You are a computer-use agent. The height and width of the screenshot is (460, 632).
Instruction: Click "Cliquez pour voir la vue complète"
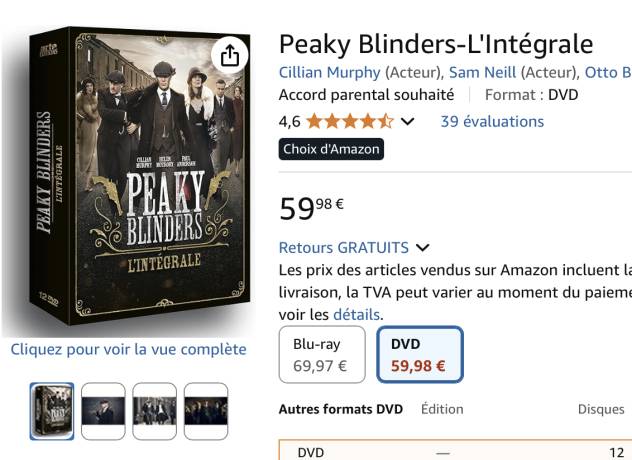[x=128, y=349]
